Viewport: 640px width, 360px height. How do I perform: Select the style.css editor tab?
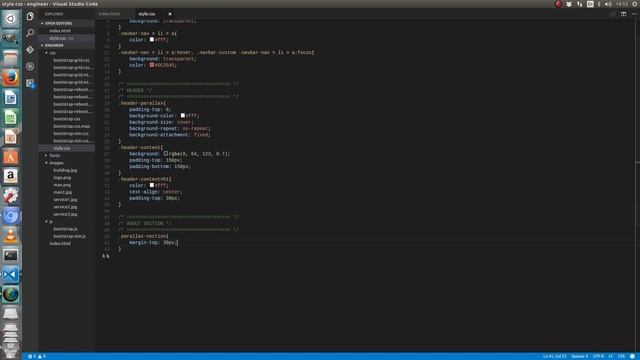point(147,14)
